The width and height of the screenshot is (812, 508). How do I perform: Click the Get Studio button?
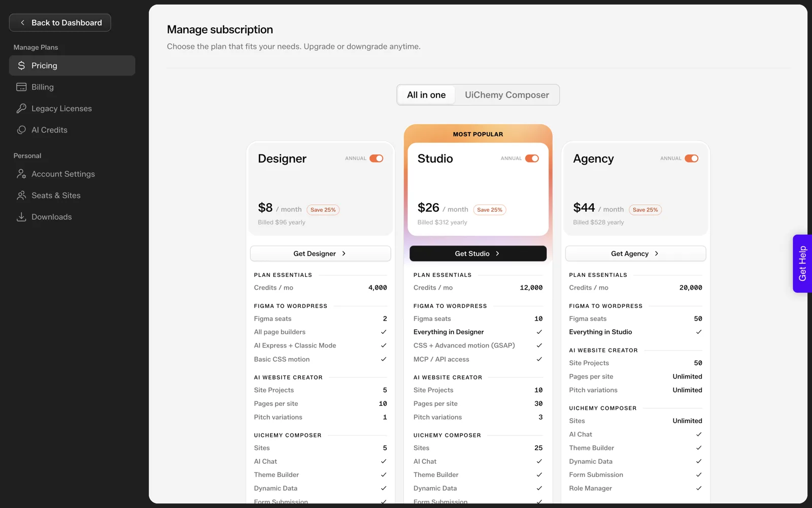(478, 253)
